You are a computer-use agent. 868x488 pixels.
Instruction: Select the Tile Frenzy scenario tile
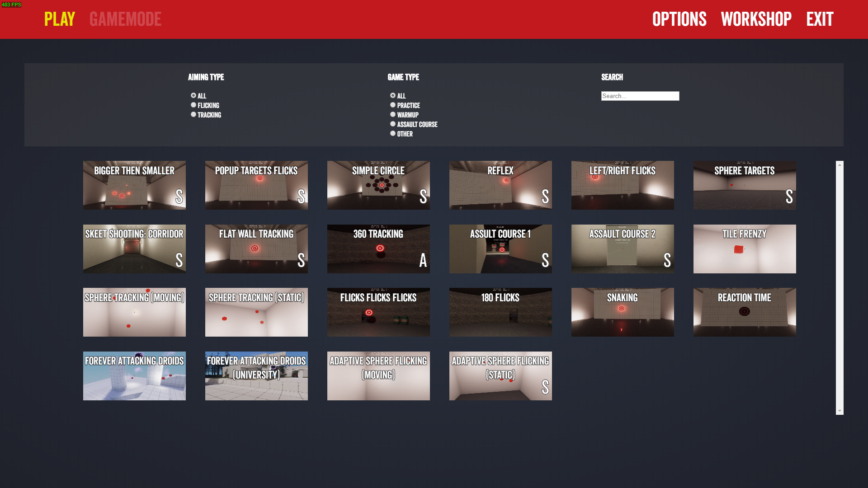coord(745,249)
